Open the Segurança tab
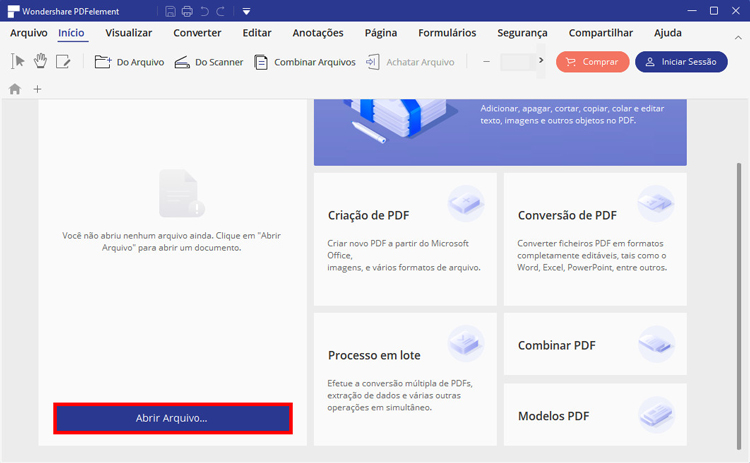The height and width of the screenshot is (463, 750). pyautogui.click(x=522, y=33)
